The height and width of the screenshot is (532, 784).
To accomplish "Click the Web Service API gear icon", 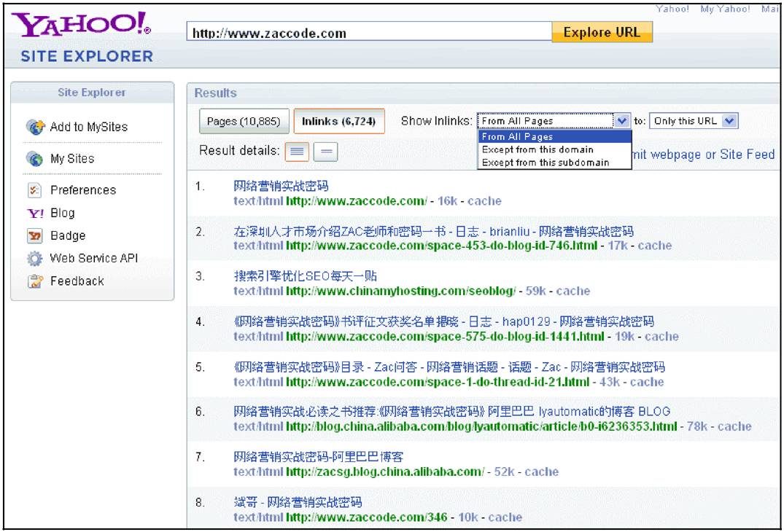I will click(x=34, y=258).
